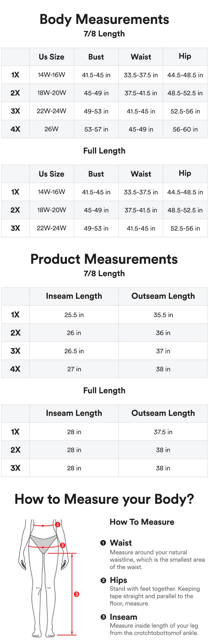Click the 35.5 in outseam length cell
Screen dimensions: 209x644
[x=163, y=315]
